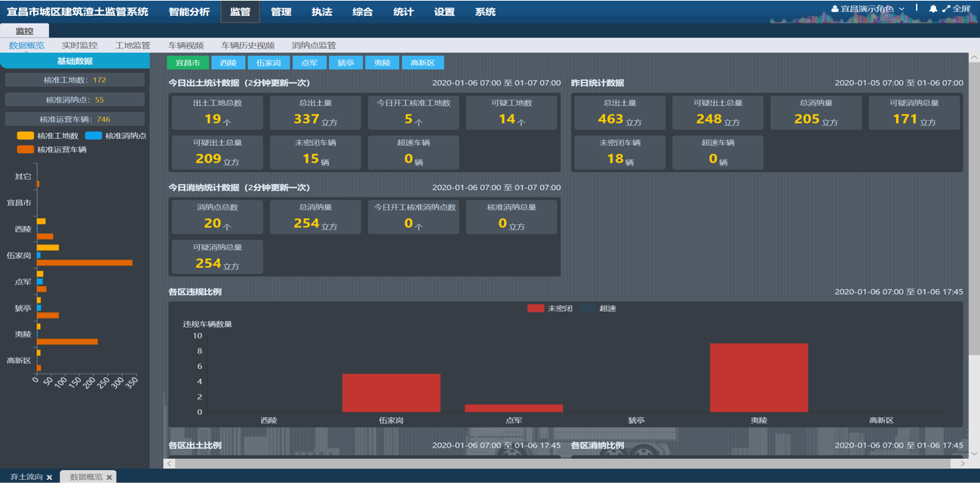Close the 数据概览 bottom tab
This screenshot has height=483, width=980.
pos(109,477)
